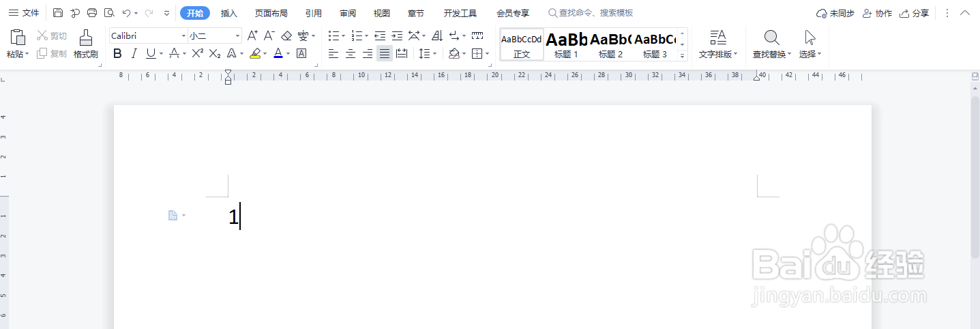Viewport: 980px width, 329px height.
Task: Click the Undo arrow icon
Action: tap(127, 13)
